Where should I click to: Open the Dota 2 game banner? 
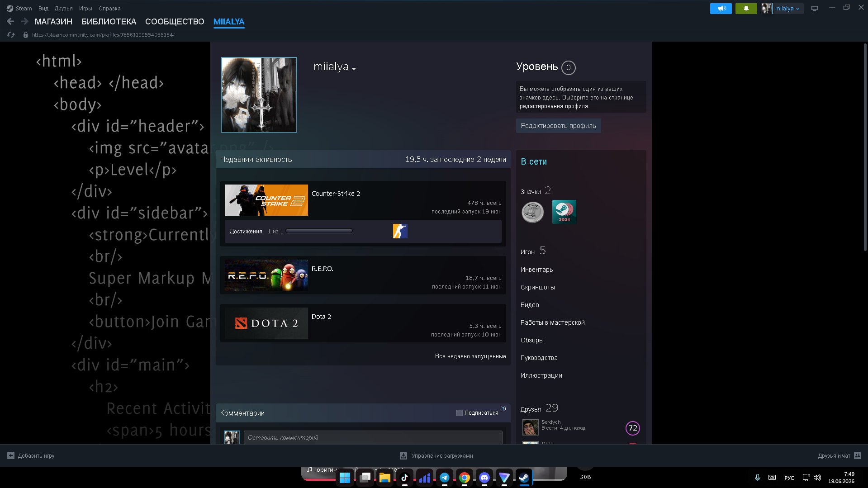(266, 323)
